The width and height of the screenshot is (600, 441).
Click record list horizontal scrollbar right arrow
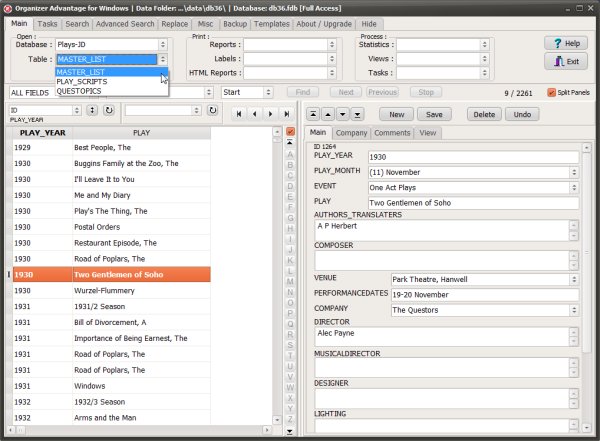point(267,430)
